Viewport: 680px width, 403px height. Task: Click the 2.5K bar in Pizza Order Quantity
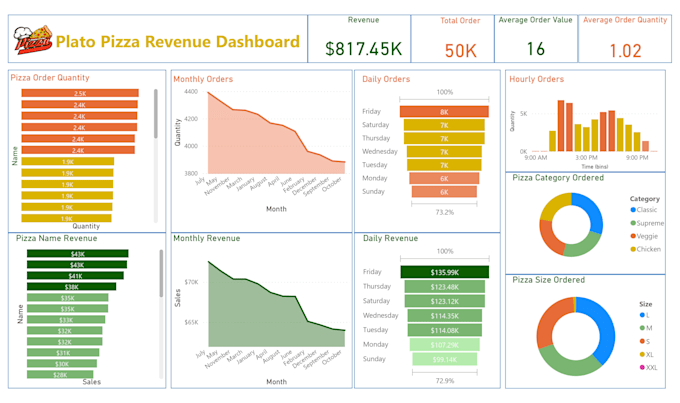tap(80, 93)
